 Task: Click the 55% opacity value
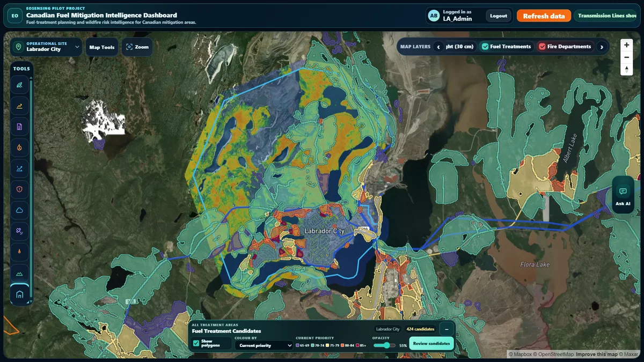point(403,345)
